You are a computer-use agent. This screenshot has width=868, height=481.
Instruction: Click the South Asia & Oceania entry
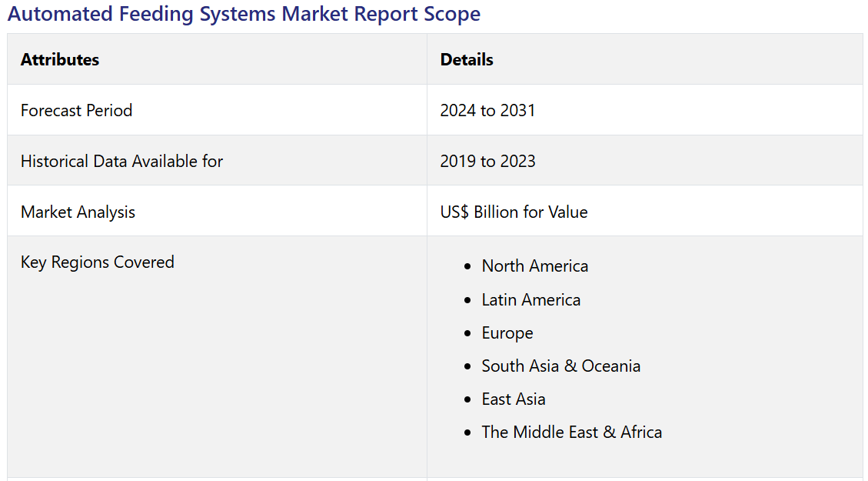pos(560,366)
